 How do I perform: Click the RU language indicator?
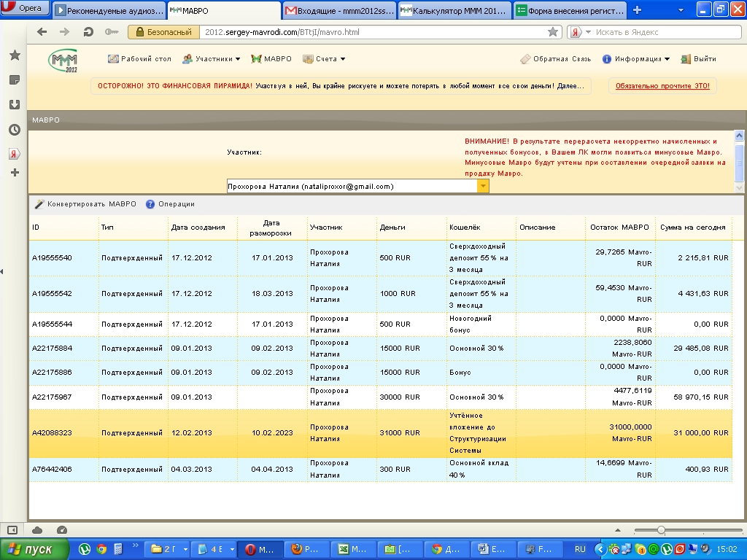point(580,549)
